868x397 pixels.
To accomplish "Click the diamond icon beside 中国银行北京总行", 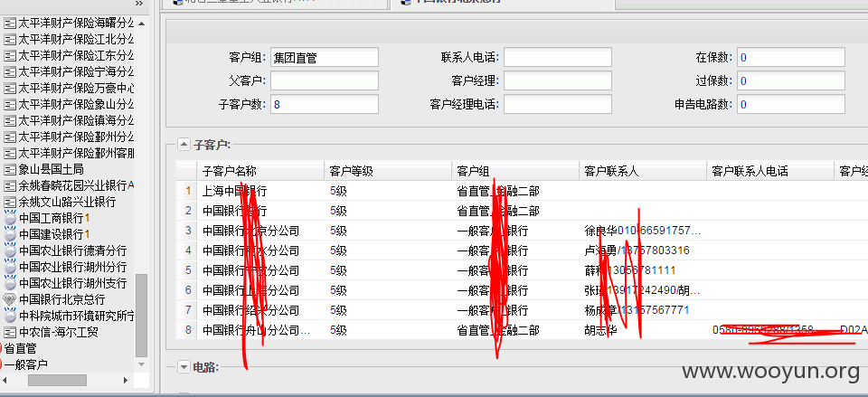I will pos(10,299).
